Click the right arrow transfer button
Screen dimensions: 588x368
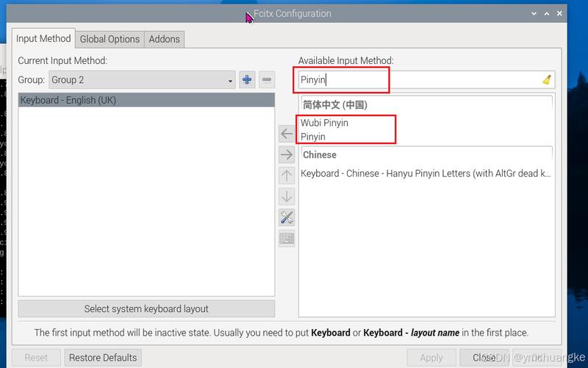click(287, 155)
